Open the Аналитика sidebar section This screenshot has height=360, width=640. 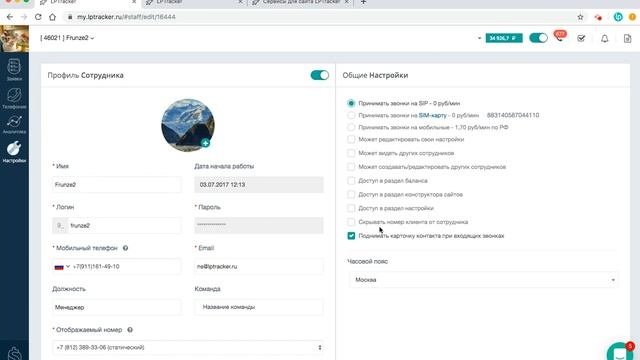(x=14, y=124)
